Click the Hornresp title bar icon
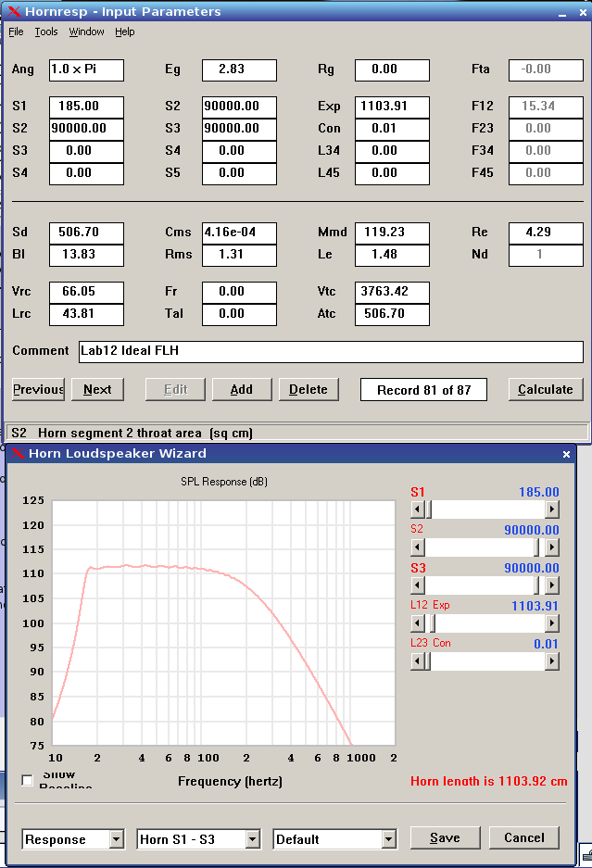 pyautogui.click(x=13, y=11)
